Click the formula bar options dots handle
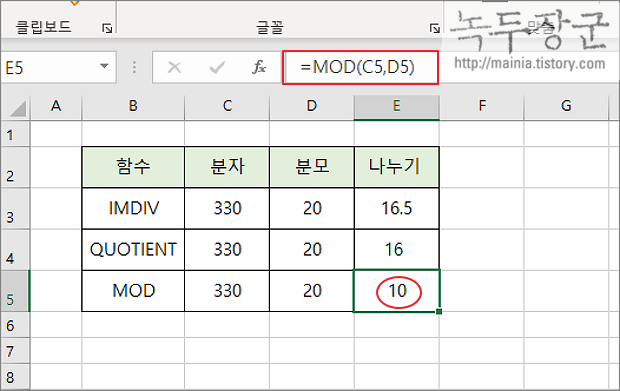Image resolution: width=620 pixels, height=391 pixels. pyautogui.click(x=134, y=67)
